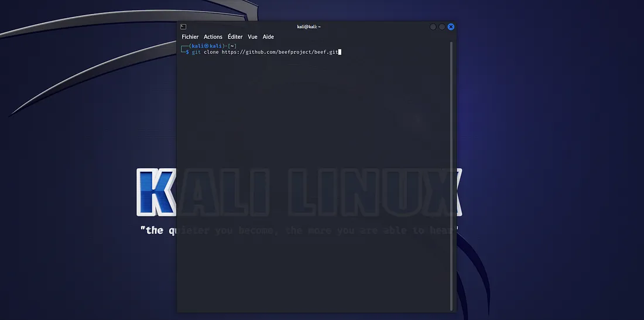Minimize the terminal window
Screen dimensions: 644x320
(x=433, y=27)
